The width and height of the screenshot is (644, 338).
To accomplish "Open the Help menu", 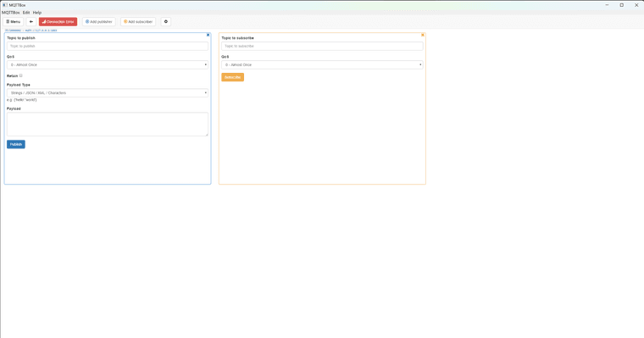I will (x=37, y=13).
